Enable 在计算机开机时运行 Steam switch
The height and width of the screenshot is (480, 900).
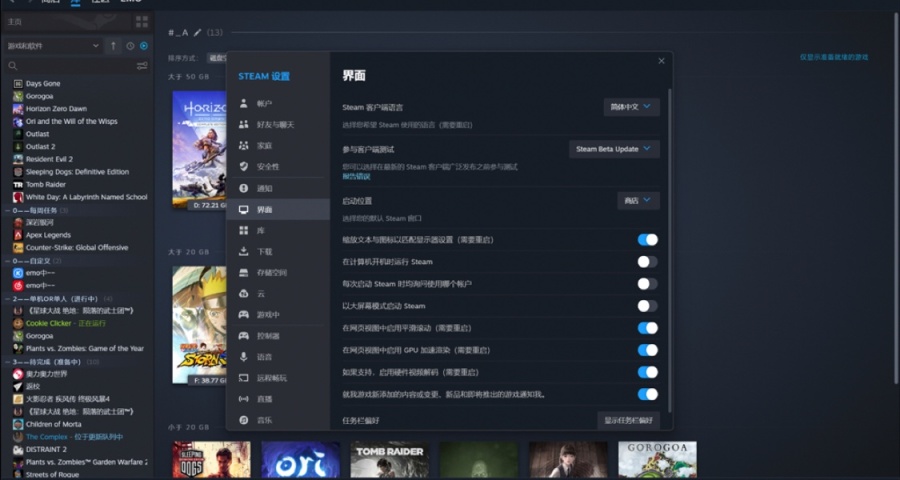tap(647, 262)
